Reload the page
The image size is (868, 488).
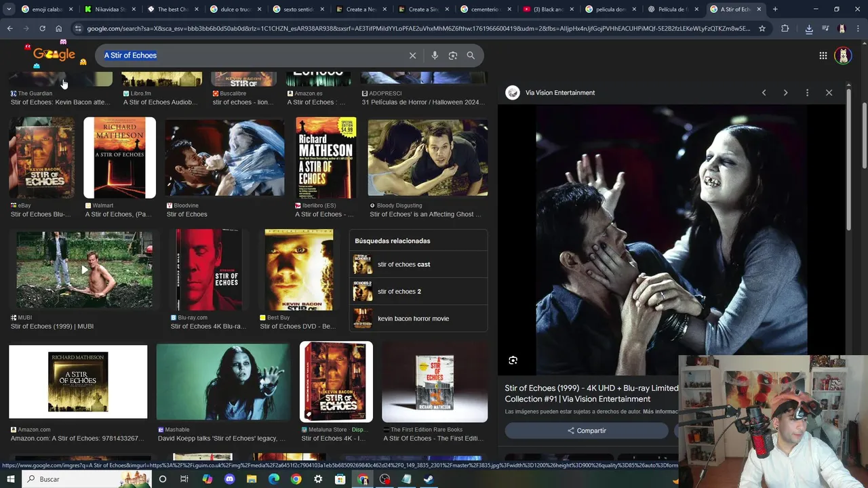point(42,28)
